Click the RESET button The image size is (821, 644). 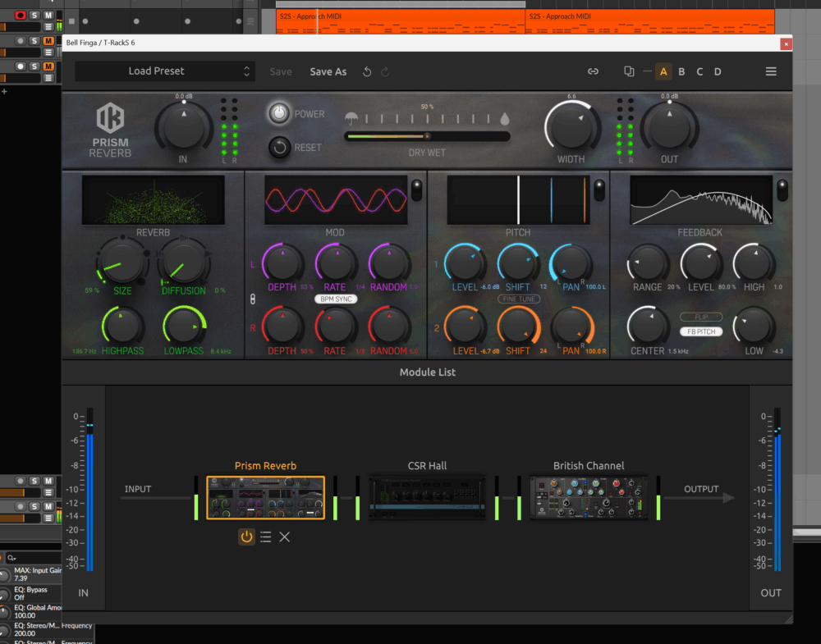click(280, 148)
